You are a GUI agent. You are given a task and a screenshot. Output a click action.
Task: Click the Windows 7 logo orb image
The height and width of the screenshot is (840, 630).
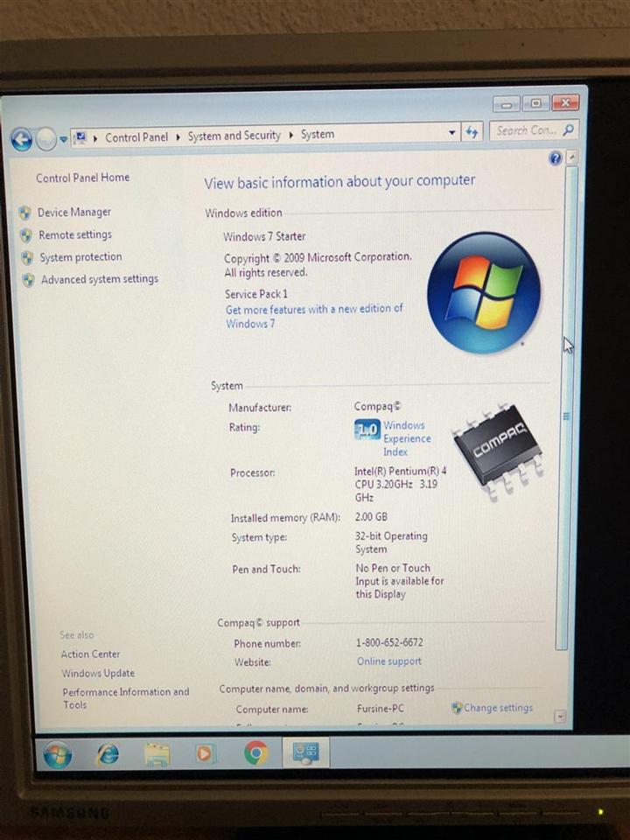tap(484, 292)
